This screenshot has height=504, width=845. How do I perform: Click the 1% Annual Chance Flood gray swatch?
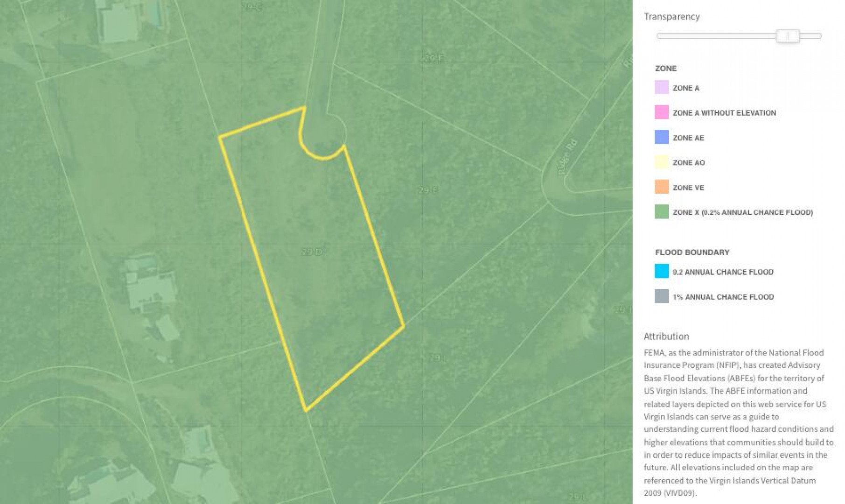(x=661, y=296)
